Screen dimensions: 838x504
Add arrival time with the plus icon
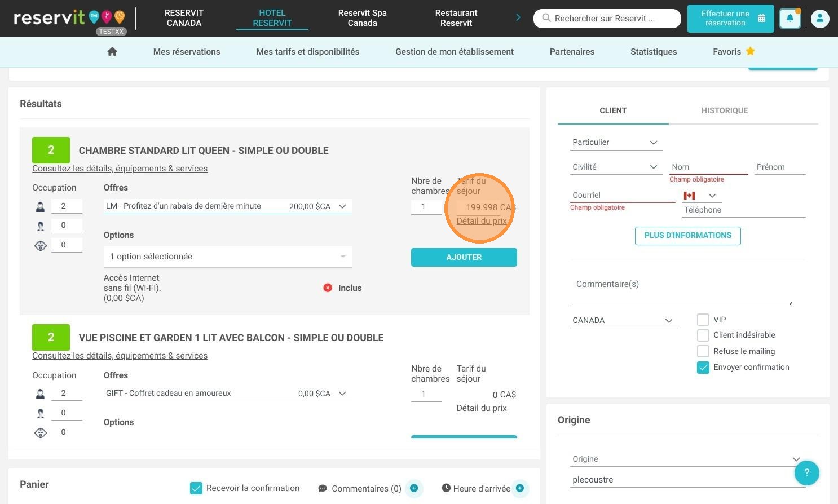(520, 488)
